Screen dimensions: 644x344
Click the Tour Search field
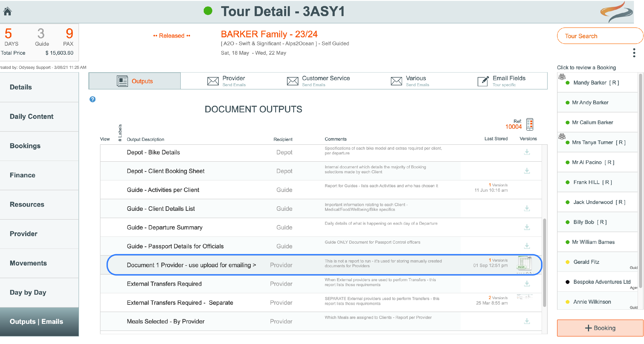[600, 36]
